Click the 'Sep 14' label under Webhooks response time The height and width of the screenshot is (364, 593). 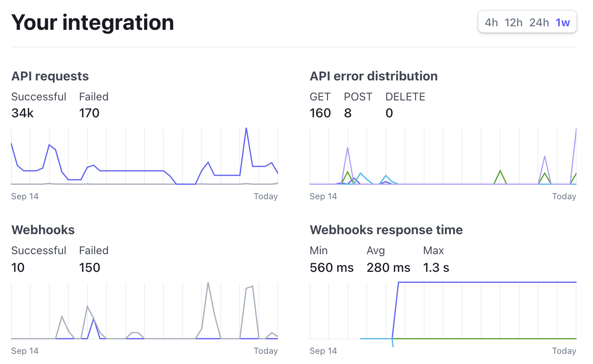click(323, 351)
